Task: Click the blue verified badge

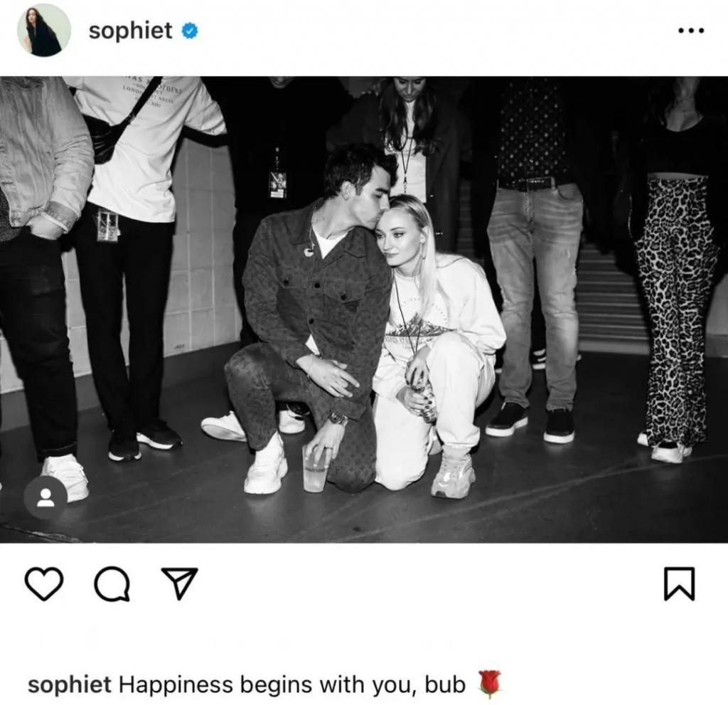Action: pyautogui.click(x=189, y=31)
